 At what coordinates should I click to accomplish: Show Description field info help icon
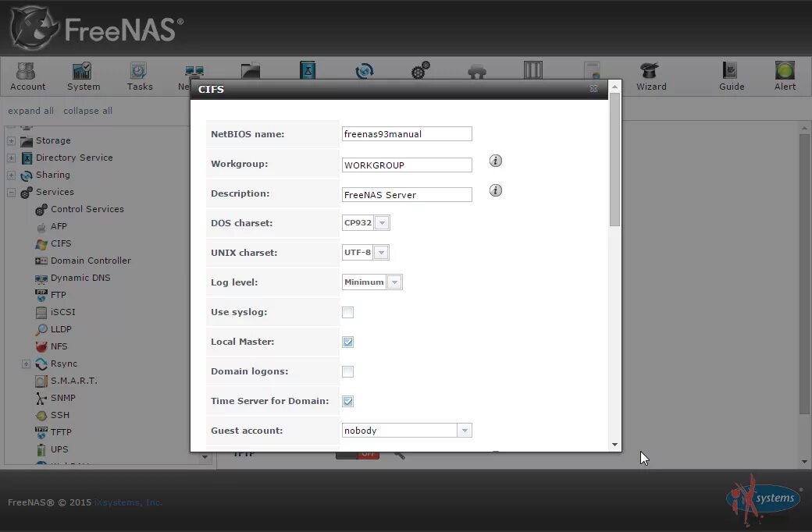coord(496,190)
